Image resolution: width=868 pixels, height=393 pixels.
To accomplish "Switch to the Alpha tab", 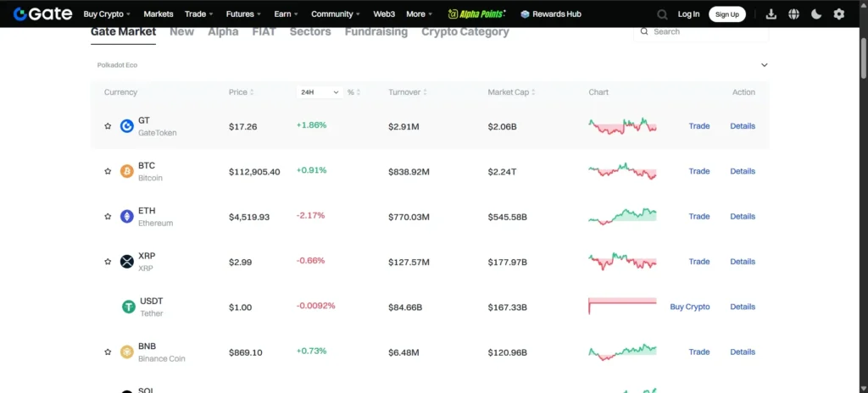I will click(x=223, y=31).
